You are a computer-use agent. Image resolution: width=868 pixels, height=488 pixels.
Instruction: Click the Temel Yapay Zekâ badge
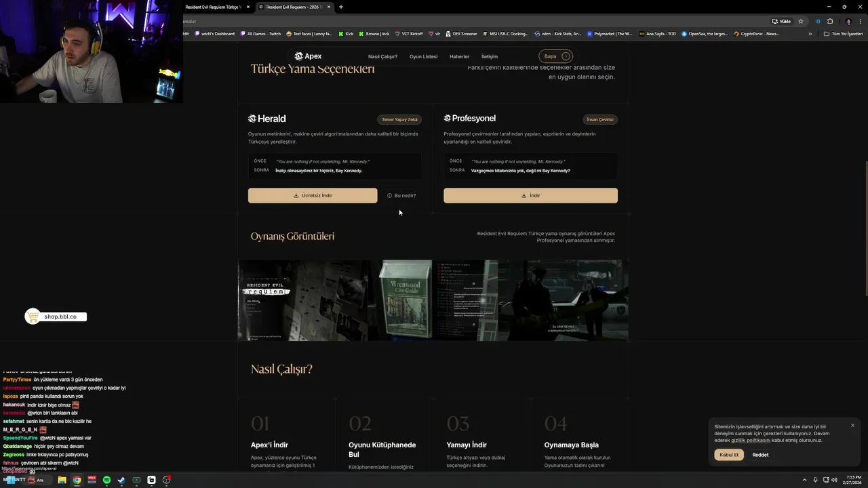pyautogui.click(x=399, y=119)
